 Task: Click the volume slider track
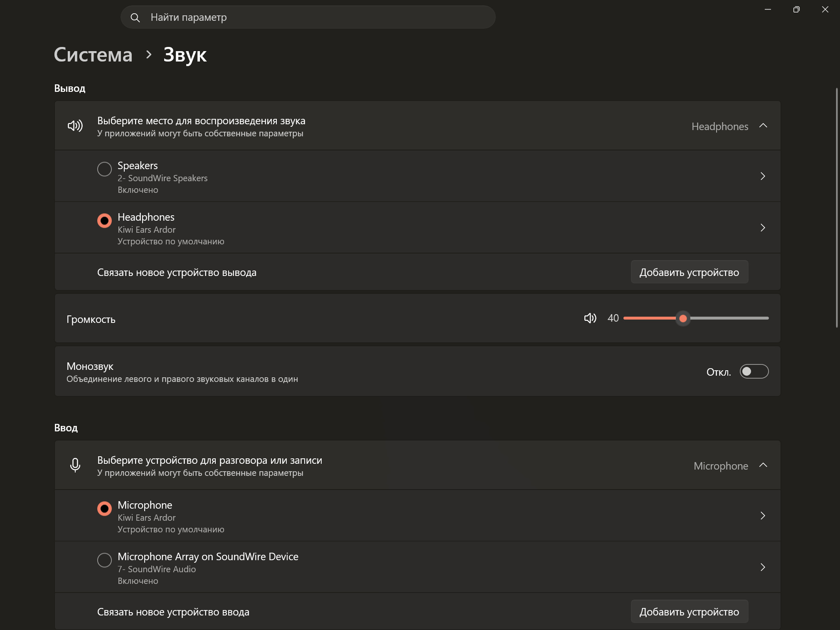click(x=696, y=318)
